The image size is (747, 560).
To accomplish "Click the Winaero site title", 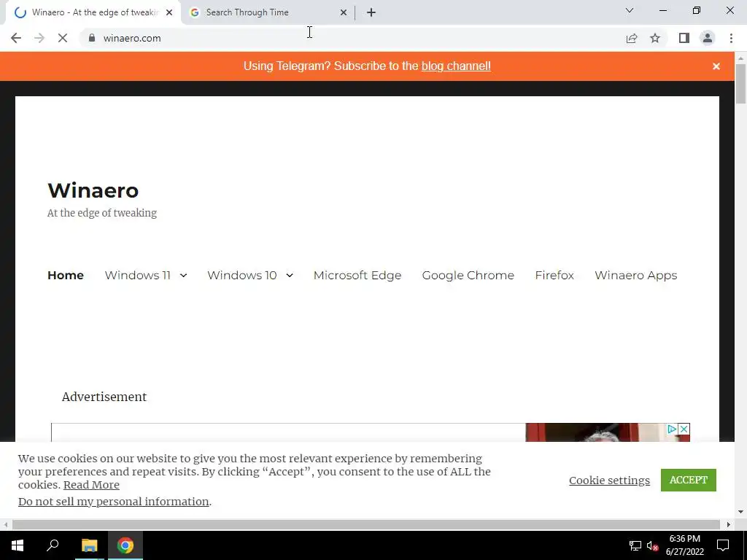I will pyautogui.click(x=93, y=190).
